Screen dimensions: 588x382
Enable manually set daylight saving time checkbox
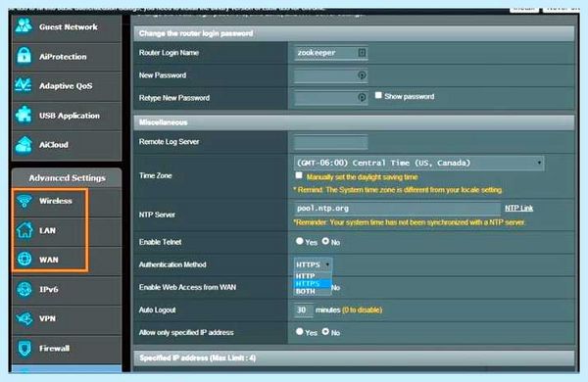point(299,175)
